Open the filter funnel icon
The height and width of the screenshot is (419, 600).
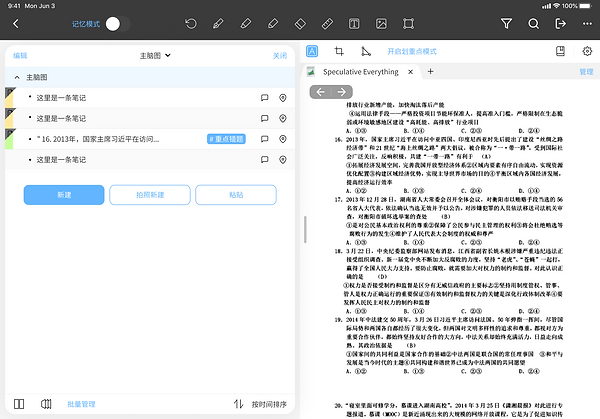point(506,24)
